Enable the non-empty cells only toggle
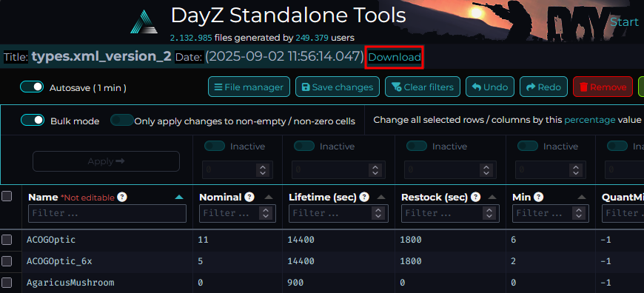The width and height of the screenshot is (644, 293). [121, 121]
